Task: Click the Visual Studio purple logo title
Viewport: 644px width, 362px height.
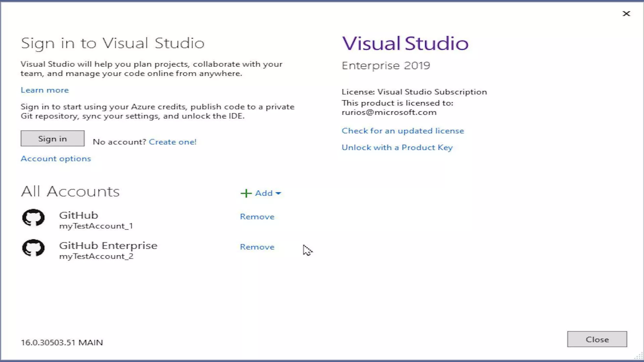Action: [x=405, y=44]
